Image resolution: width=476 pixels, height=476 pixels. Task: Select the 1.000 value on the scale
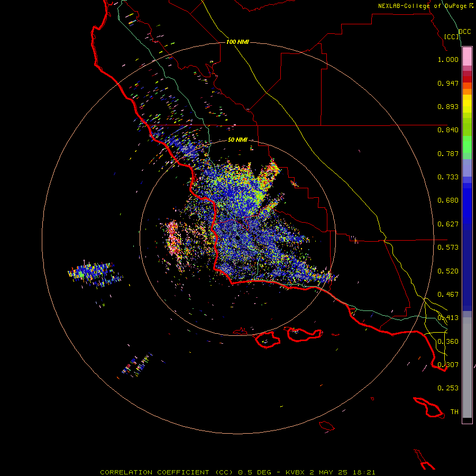point(448,59)
